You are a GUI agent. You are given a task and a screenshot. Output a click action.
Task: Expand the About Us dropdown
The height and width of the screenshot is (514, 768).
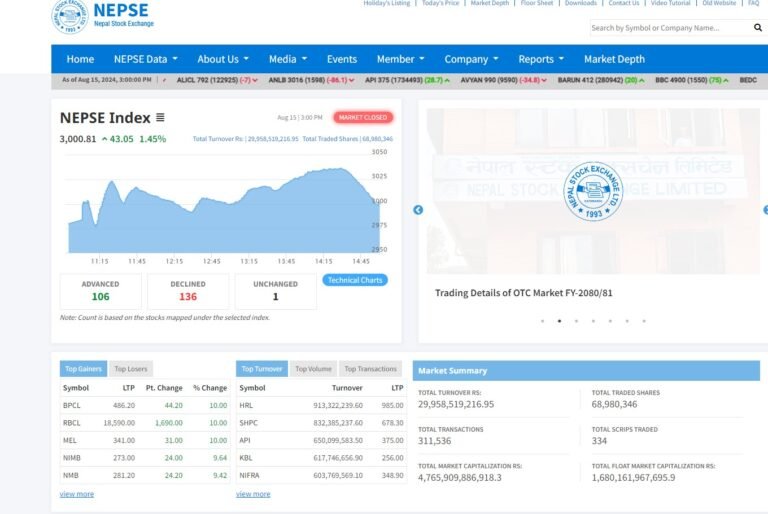pos(223,59)
